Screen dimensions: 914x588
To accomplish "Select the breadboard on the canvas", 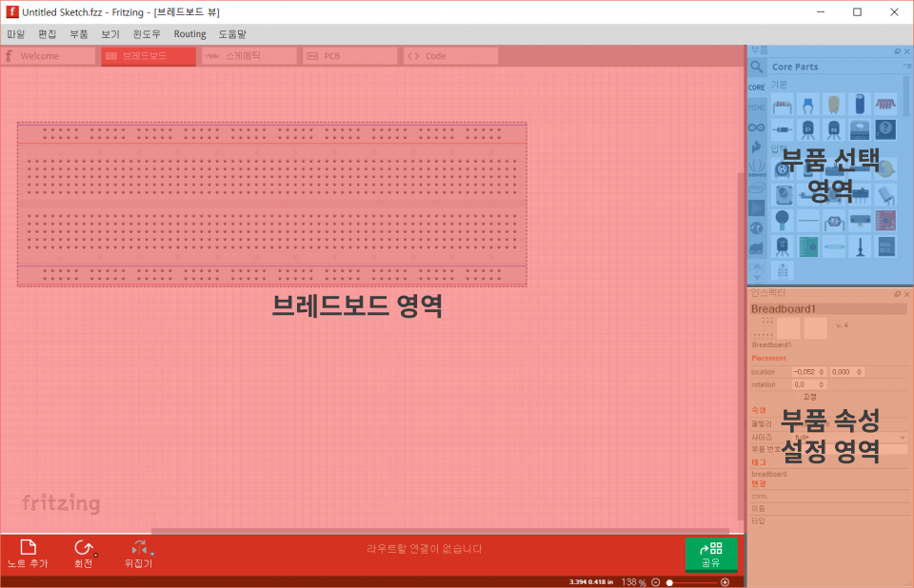I will 272,204.
